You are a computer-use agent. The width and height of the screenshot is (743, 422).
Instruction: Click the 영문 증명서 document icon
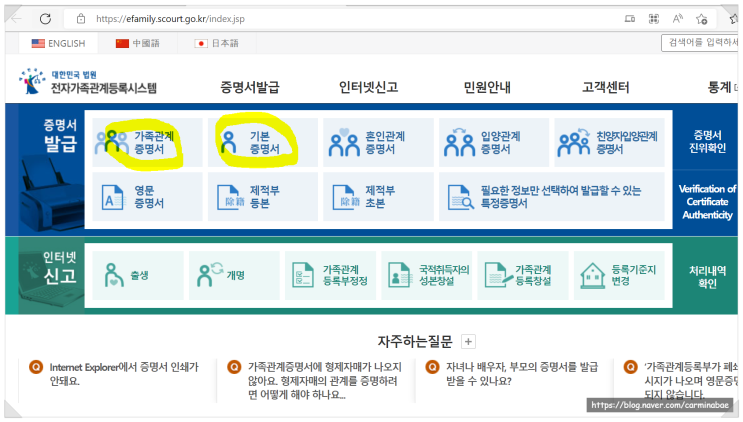tap(113, 197)
